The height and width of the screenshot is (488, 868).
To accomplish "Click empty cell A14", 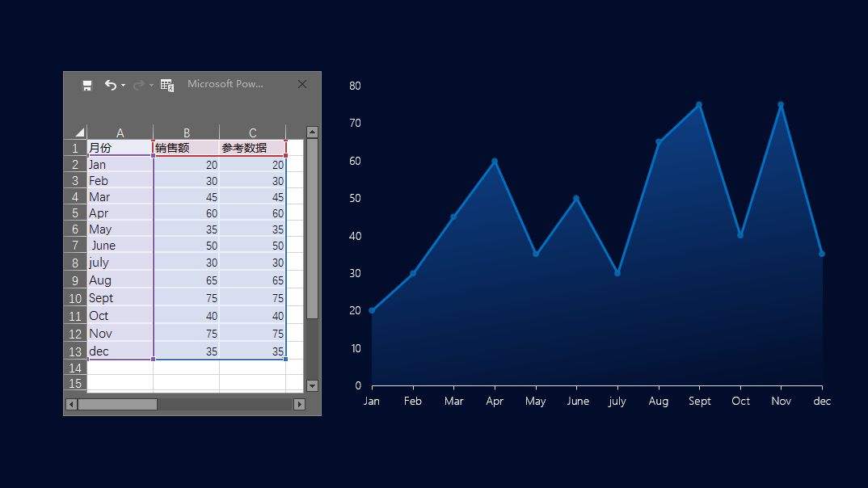I will (x=120, y=368).
